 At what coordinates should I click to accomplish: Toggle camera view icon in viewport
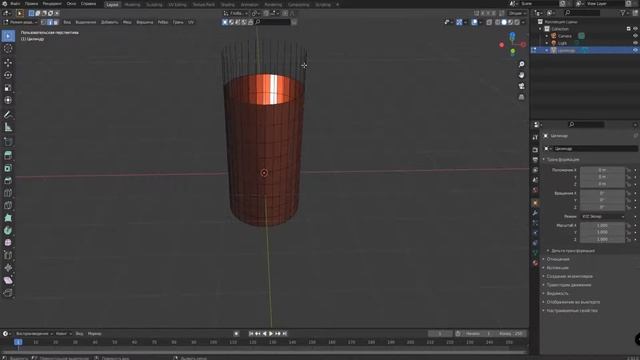(521, 86)
